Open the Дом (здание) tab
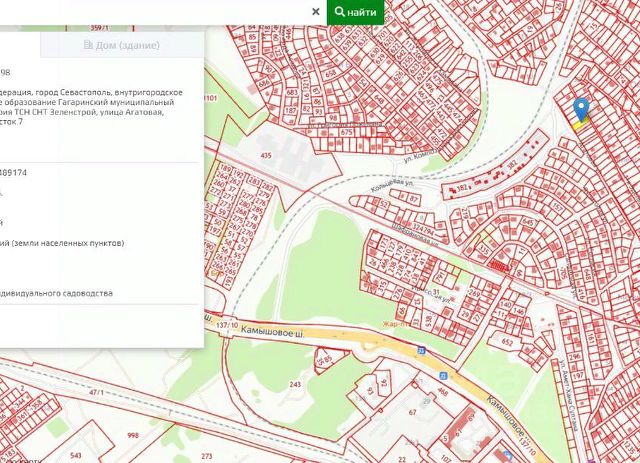This screenshot has width=640, height=463. point(122,45)
